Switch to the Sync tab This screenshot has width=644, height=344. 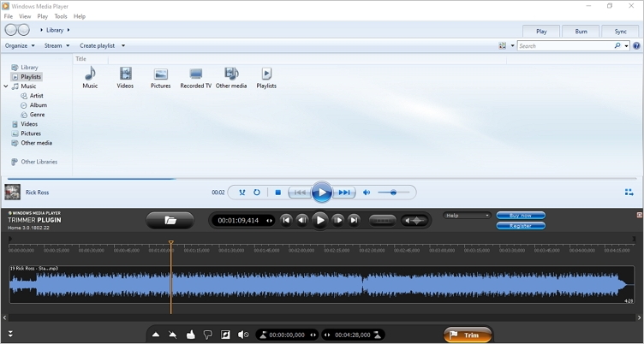tap(620, 31)
